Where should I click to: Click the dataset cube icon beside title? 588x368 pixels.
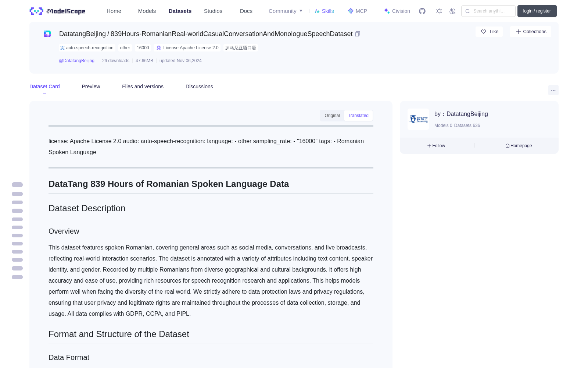point(47,34)
